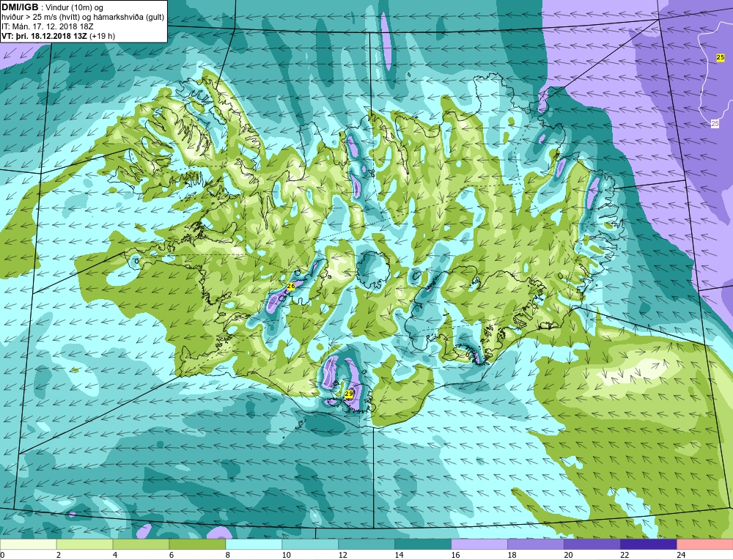This screenshot has width=733, height=560.
Task: Pick the light cyan 8–10 m/s legend swatch
Action: pos(254,545)
